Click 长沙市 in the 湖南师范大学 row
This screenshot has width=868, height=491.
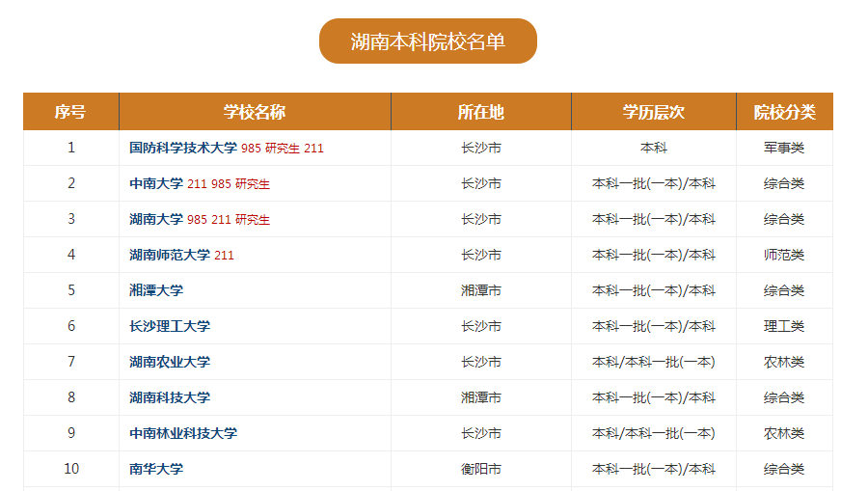(x=481, y=255)
